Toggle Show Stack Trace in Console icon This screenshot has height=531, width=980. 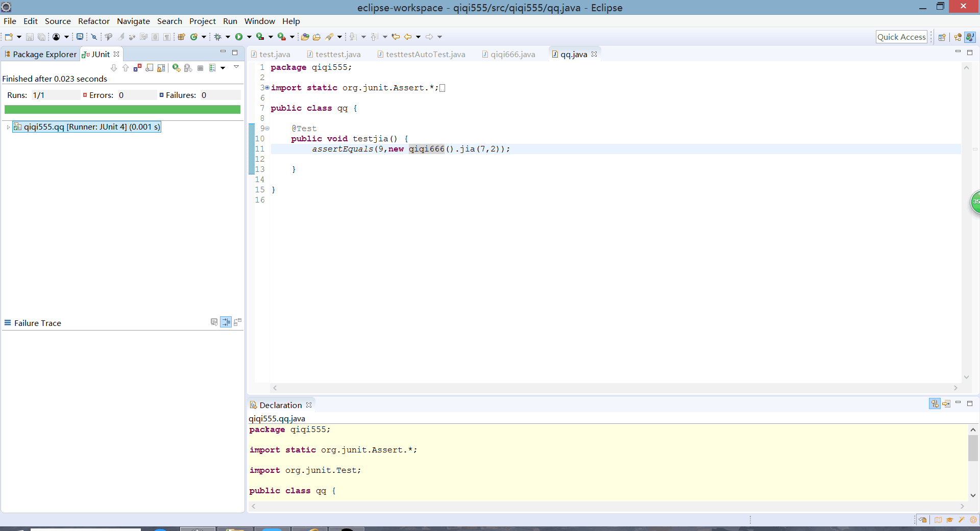click(214, 322)
